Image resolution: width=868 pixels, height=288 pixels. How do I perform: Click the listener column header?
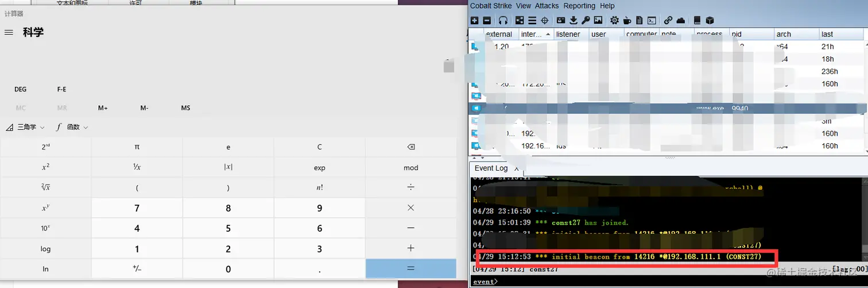click(571, 34)
